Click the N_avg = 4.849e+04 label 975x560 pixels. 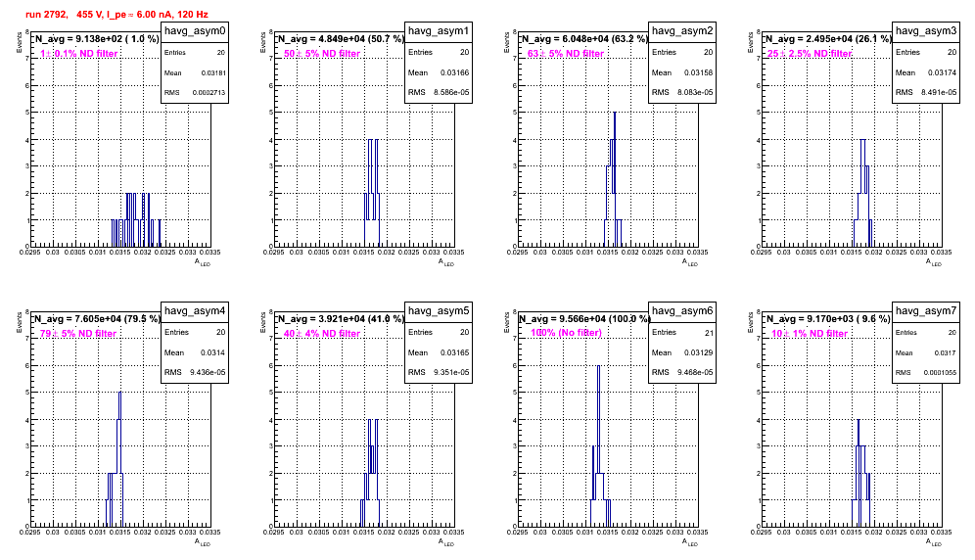click(341, 39)
